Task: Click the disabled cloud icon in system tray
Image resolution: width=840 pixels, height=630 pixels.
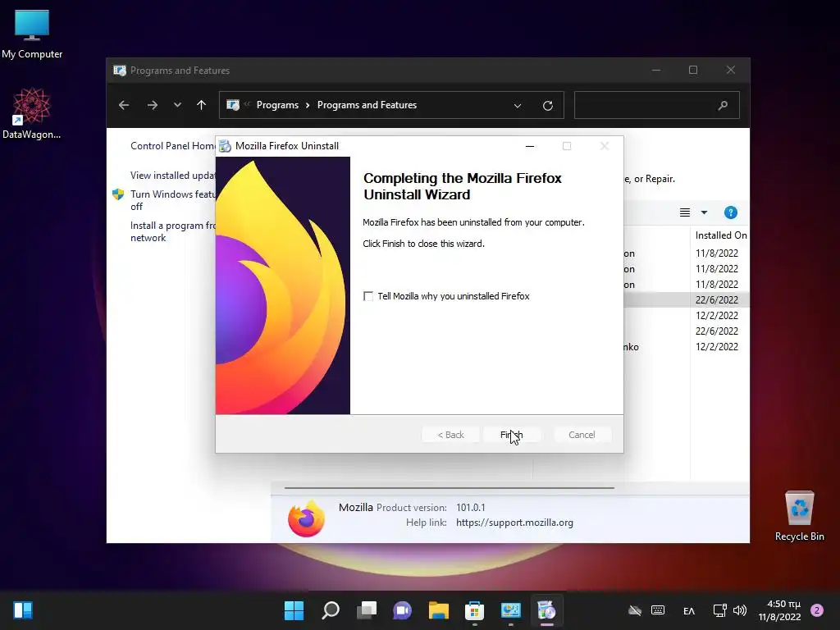Action: [635, 610]
